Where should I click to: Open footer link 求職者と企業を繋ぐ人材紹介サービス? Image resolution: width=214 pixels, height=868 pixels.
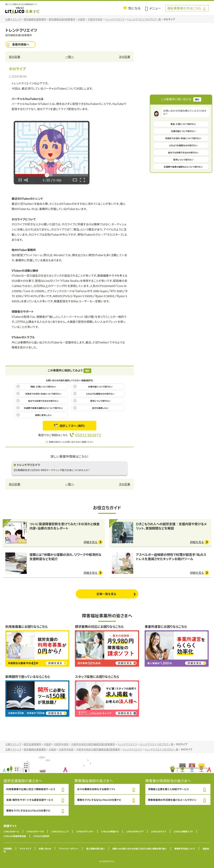178,789
